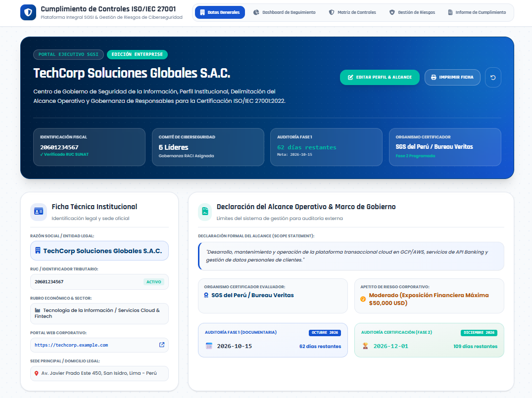The height and width of the screenshot is (398, 532).
Task: Click the shield icon in Matriz de Controles tab
Action: [x=332, y=12]
